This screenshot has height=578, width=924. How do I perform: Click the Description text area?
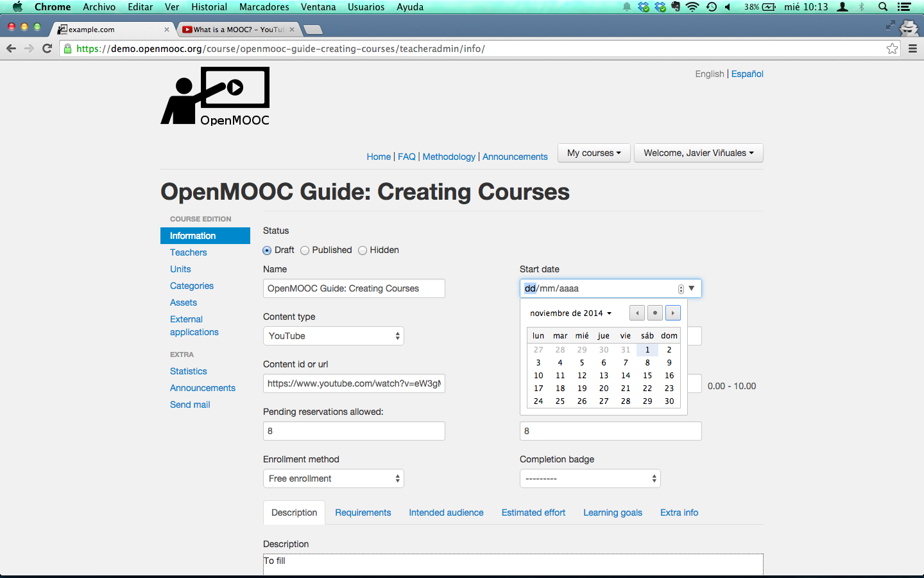pyautogui.click(x=513, y=565)
